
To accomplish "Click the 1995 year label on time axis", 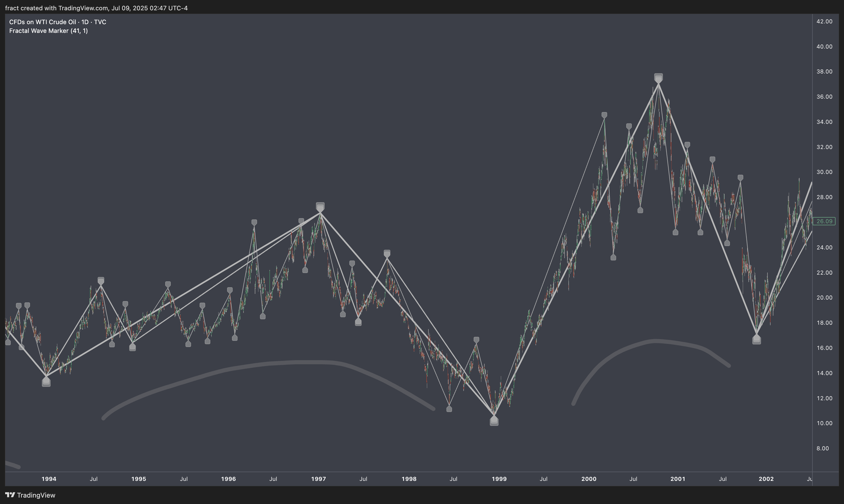I will coord(138,479).
